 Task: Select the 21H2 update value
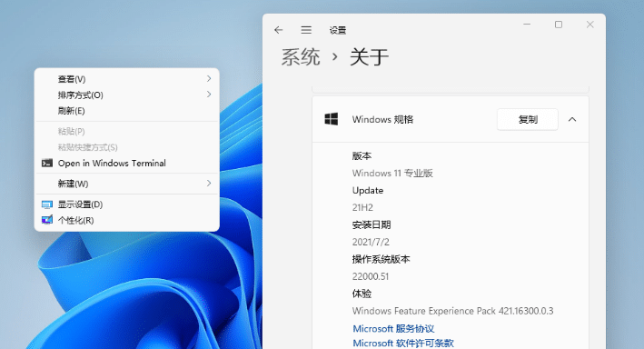point(362,207)
